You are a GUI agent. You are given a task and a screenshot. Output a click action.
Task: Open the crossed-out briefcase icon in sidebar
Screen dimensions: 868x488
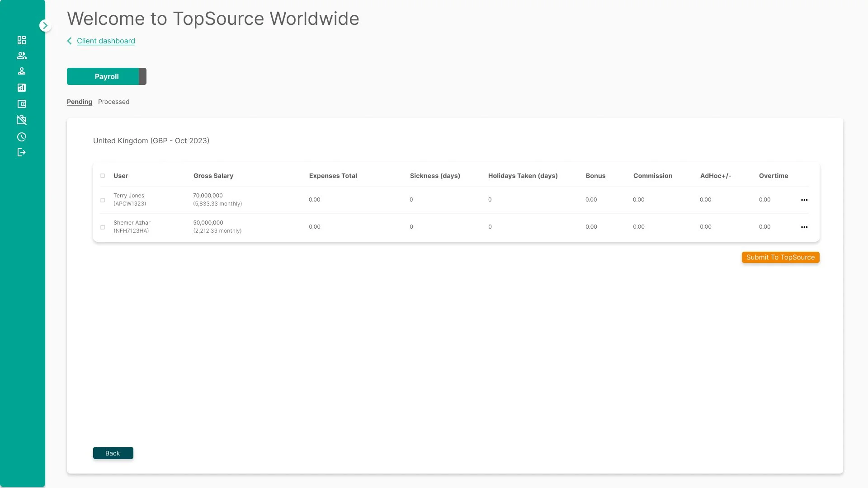[x=22, y=120]
